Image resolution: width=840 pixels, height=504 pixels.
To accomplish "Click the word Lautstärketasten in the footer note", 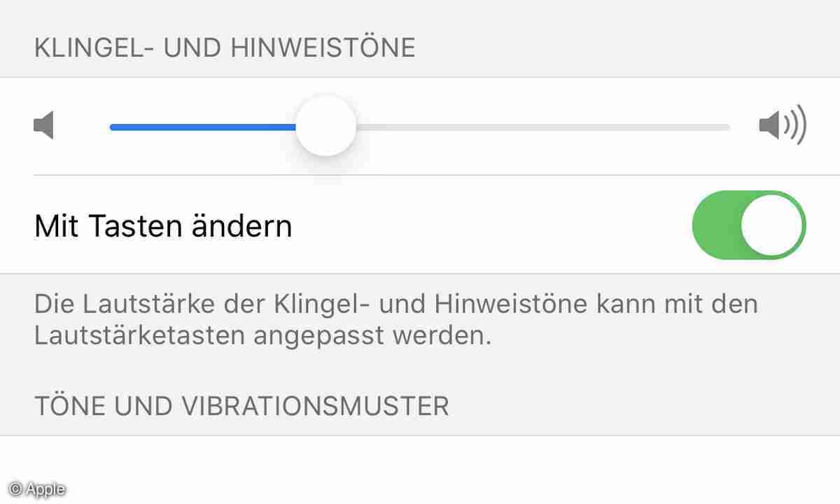I will 139,336.
